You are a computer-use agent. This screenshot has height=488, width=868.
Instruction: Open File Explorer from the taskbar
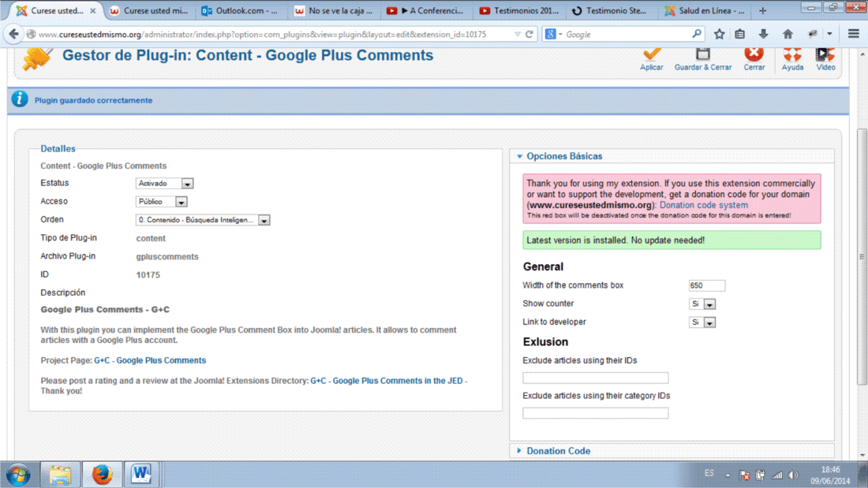tap(60, 475)
